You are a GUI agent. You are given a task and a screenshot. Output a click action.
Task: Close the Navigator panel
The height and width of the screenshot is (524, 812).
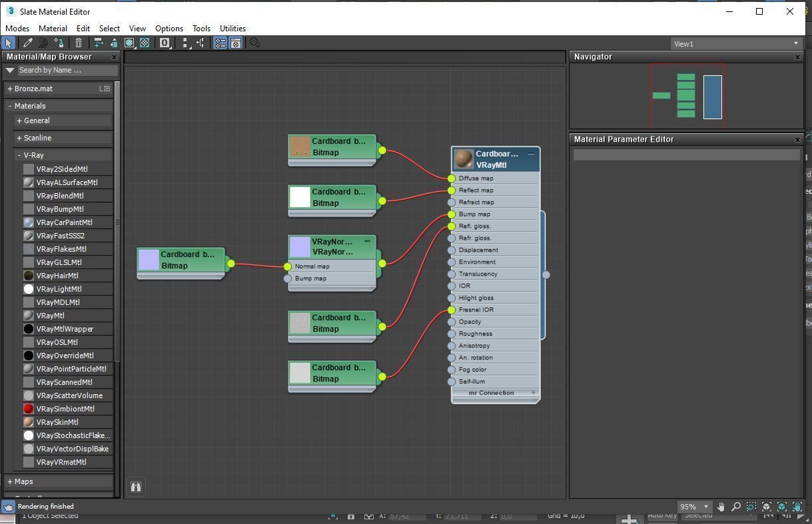point(797,57)
